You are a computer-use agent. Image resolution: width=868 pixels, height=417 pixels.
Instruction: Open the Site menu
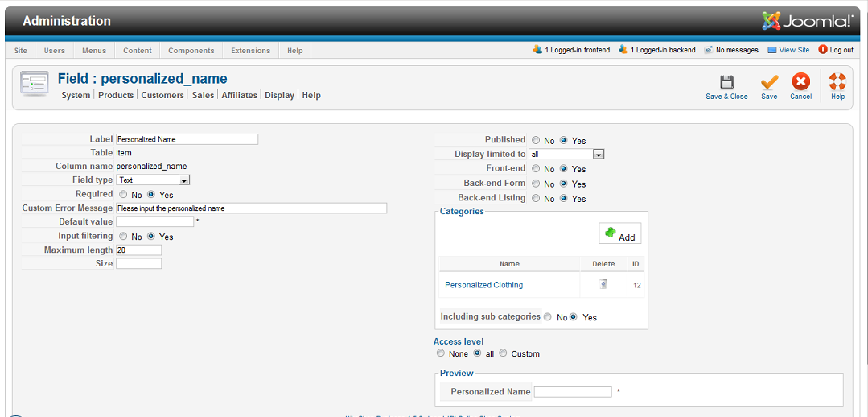(x=20, y=51)
